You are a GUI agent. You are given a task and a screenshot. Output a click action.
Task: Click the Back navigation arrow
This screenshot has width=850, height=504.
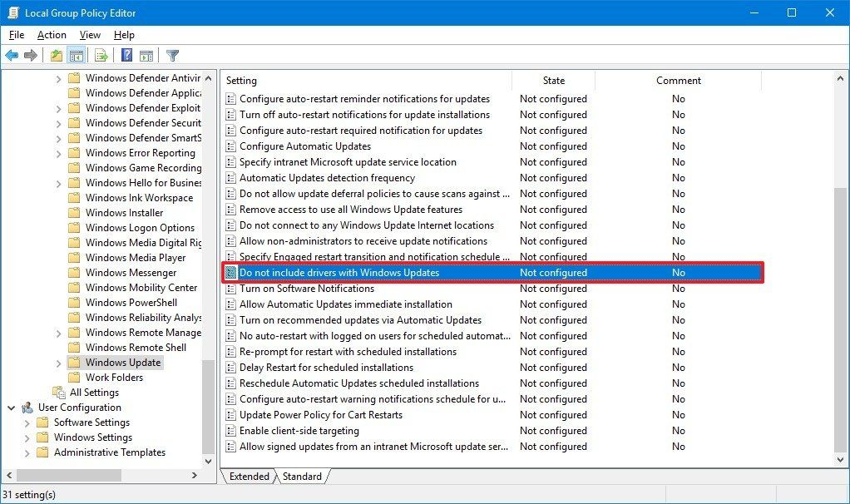pos(12,55)
